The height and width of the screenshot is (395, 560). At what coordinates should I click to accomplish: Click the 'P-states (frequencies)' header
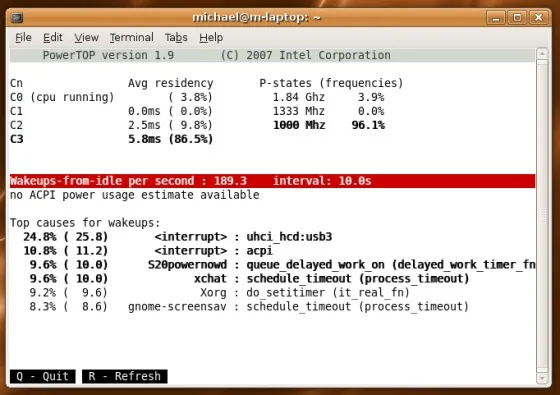[x=331, y=83]
